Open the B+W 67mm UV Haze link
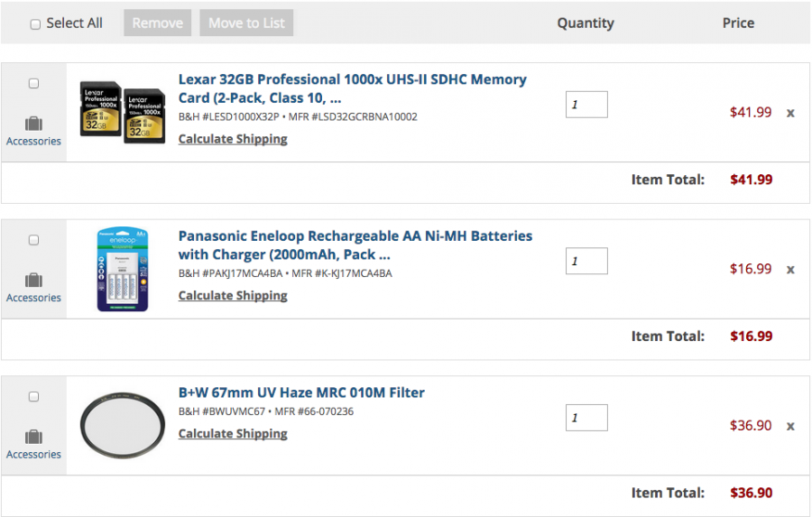This screenshot has height=517, width=812. (301, 392)
